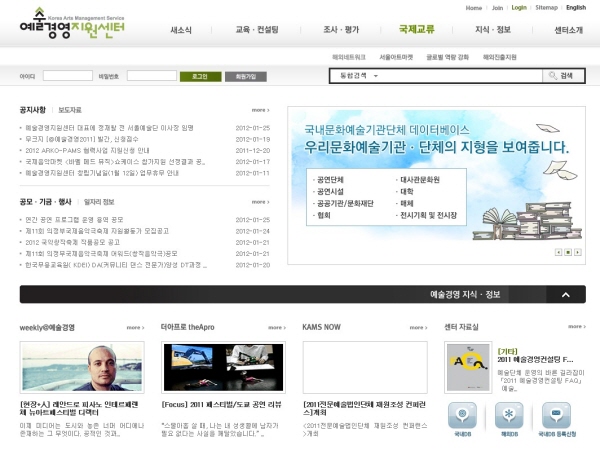
Task: Pause banner with middle square control
Action: coord(568,252)
